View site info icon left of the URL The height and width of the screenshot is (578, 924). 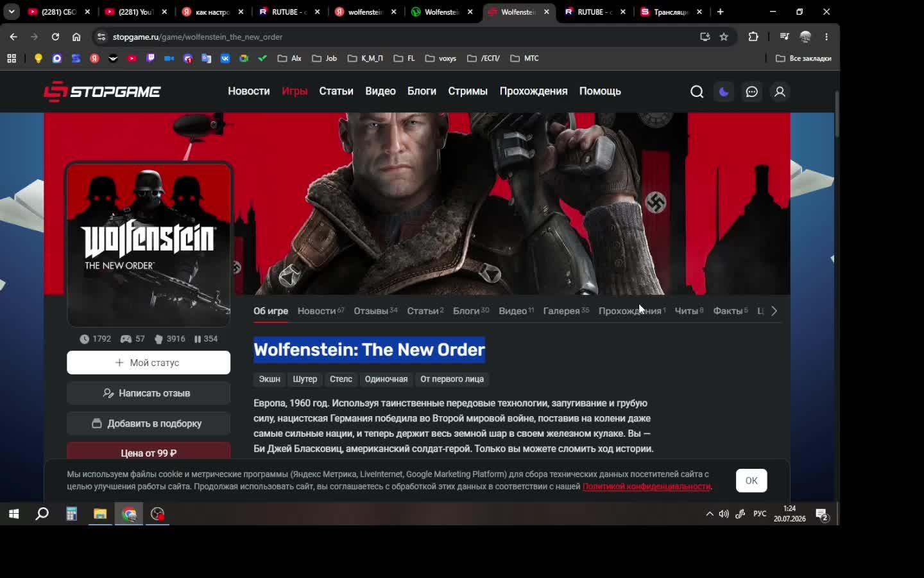click(101, 37)
